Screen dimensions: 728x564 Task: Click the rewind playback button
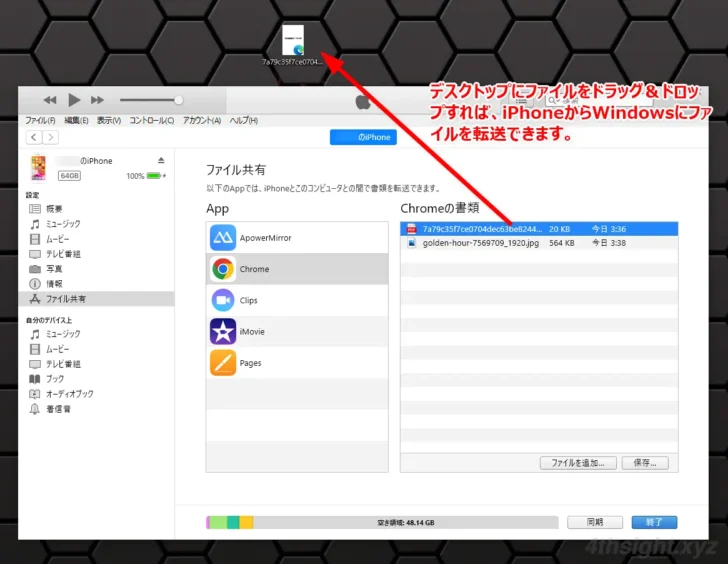click(50, 100)
